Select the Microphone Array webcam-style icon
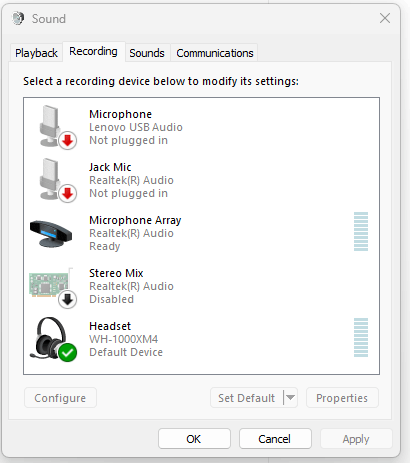 click(x=51, y=233)
